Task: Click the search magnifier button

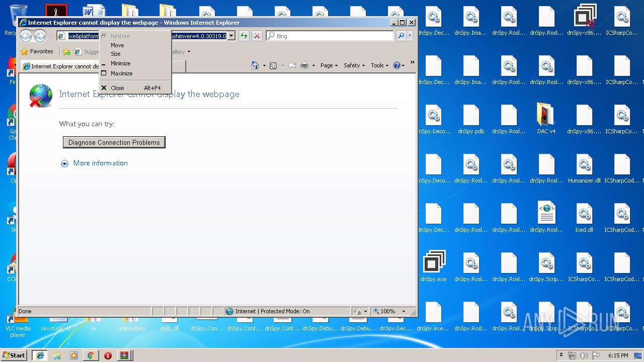Action: coord(401,36)
